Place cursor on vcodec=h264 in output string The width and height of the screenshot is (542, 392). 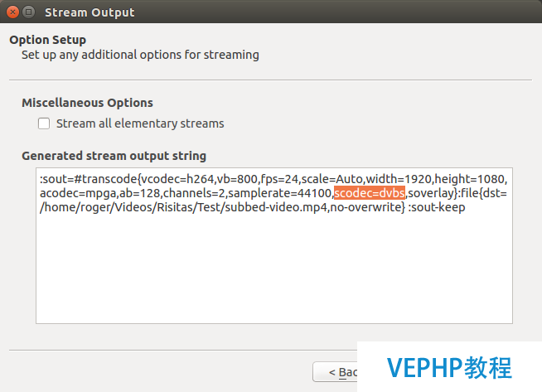pos(177,179)
